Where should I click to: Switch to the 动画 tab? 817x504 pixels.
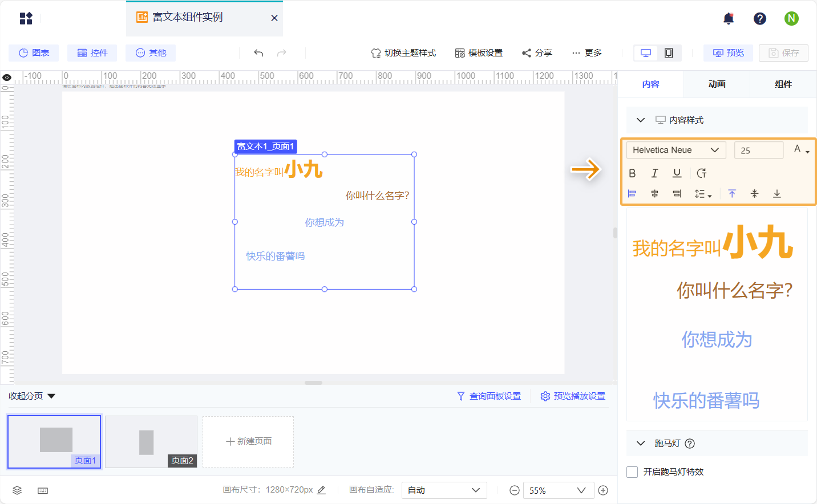tap(717, 84)
